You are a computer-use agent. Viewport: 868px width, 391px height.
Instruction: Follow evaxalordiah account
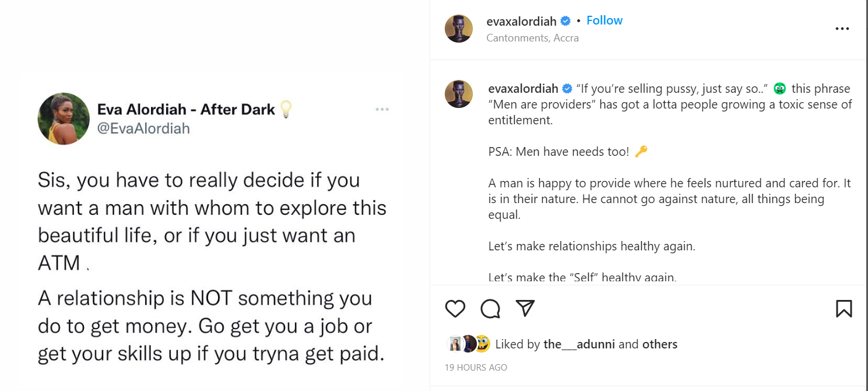click(604, 20)
